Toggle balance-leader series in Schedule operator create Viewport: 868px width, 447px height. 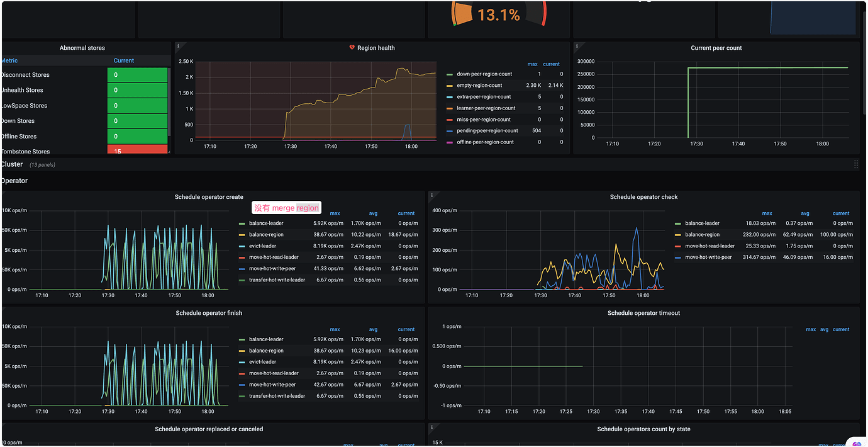click(266, 224)
